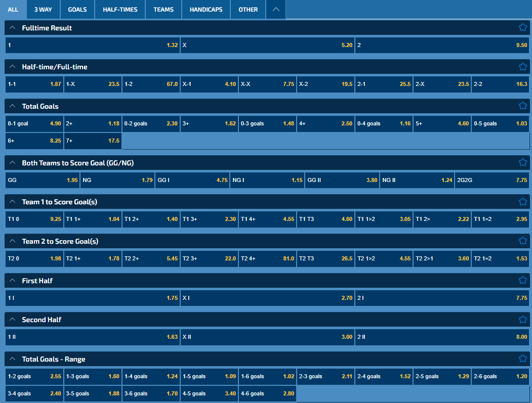Favorite the First Half market
532x403 pixels.
(522, 280)
